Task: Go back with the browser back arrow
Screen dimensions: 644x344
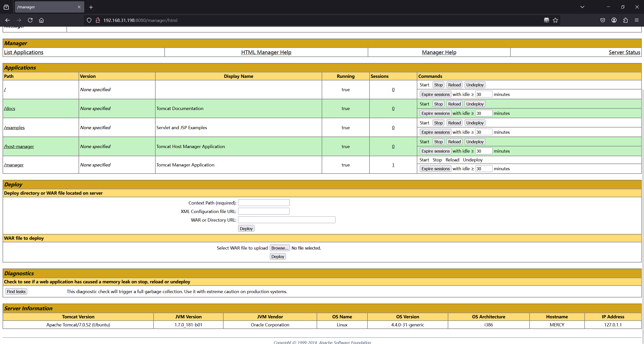Action: pos(8,20)
